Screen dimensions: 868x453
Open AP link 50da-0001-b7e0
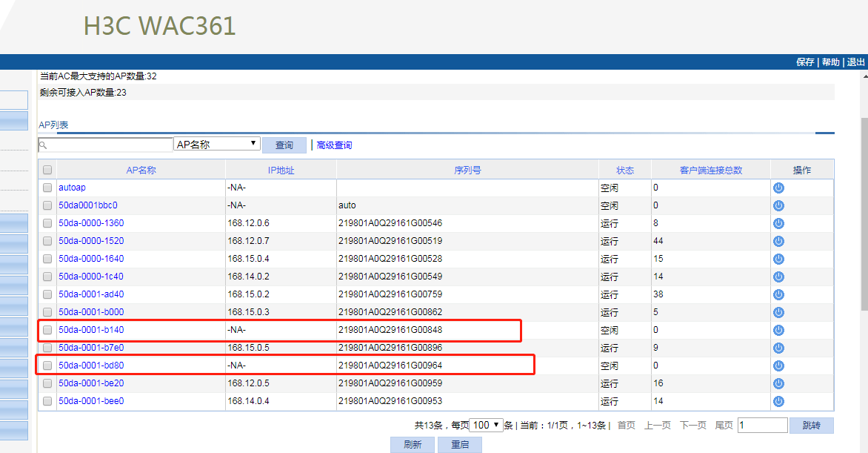point(91,348)
